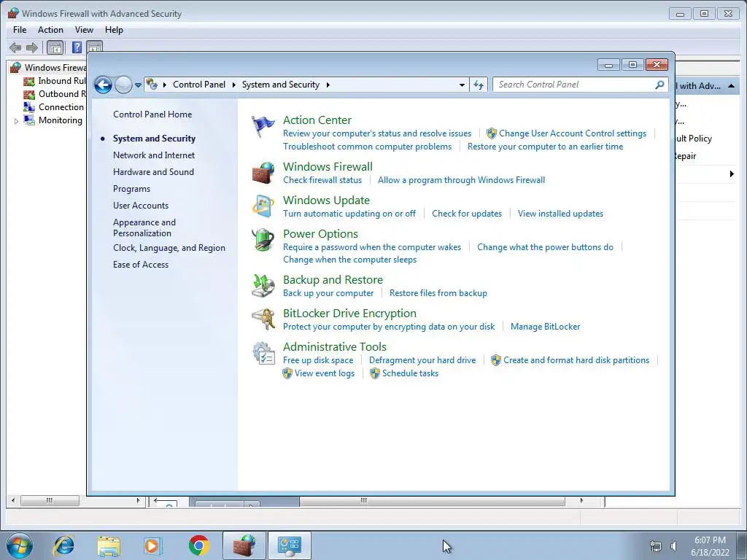747x560 pixels.
Task: Click the volume speaker tray icon
Action: click(x=673, y=545)
